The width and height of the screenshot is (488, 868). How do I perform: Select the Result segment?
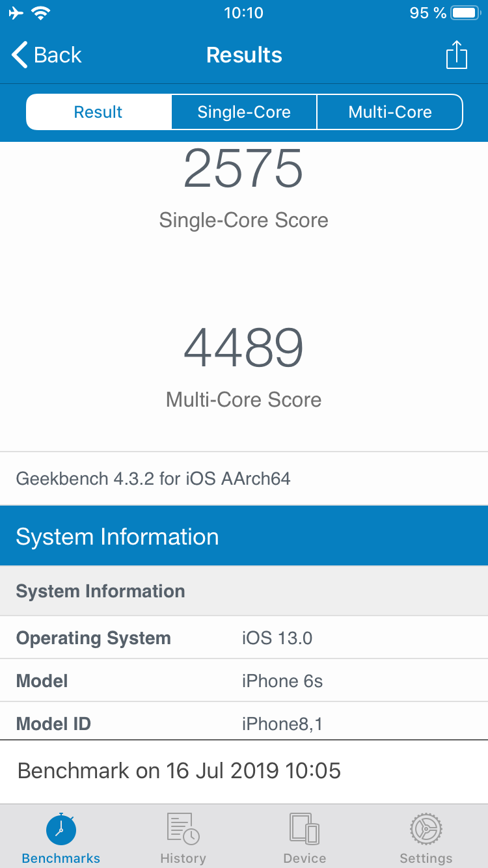tap(98, 112)
